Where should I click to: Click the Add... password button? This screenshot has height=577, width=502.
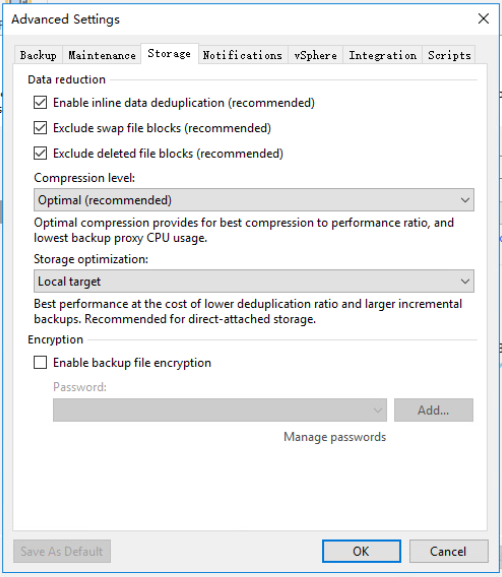434,410
